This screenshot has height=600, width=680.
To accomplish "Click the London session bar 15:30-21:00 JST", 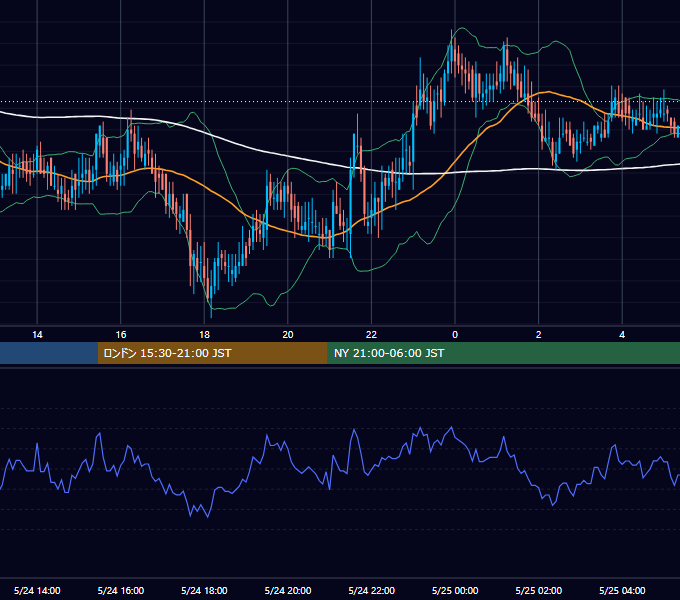I will pos(212,353).
